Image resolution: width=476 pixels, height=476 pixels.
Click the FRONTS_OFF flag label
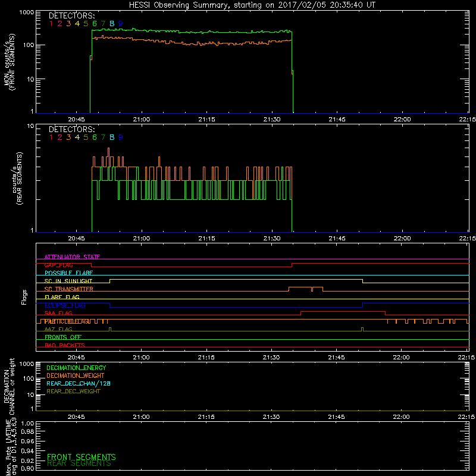(63, 337)
